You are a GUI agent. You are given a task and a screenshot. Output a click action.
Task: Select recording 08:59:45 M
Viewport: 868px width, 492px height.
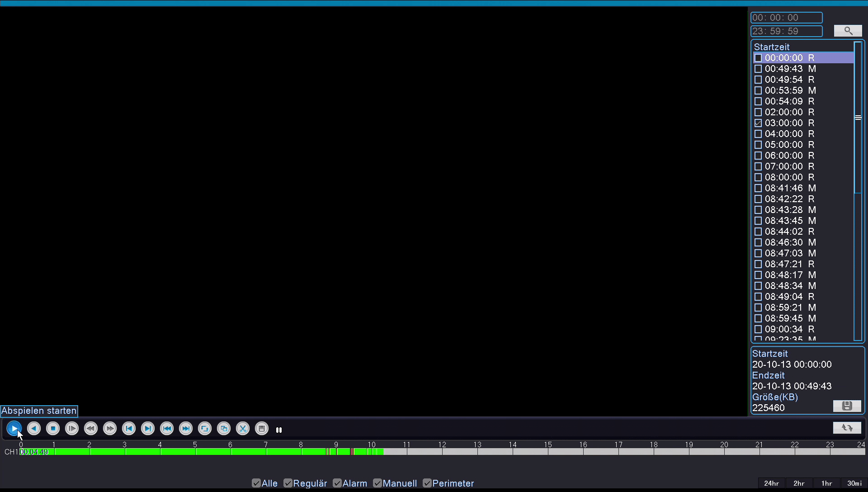pos(803,318)
